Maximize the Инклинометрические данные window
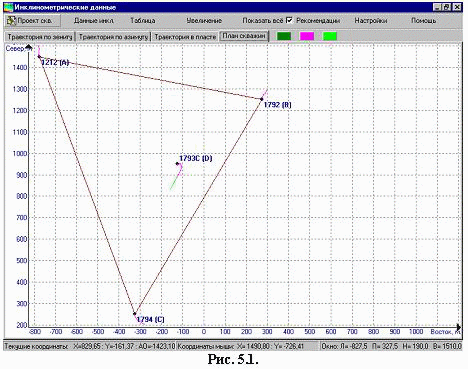The image size is (468, 369). pyautogui.click(x=447, y=7)
